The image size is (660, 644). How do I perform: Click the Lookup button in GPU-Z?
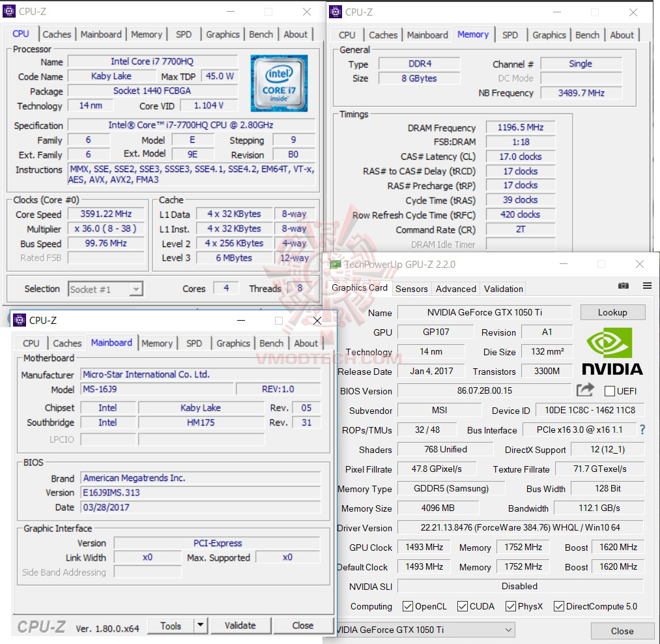click(x=612, y=312)
